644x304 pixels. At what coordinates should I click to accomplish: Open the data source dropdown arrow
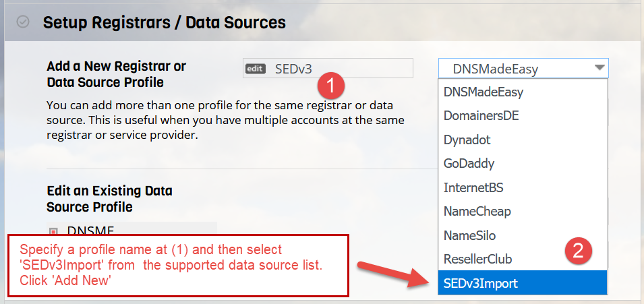tap(599, 68)
